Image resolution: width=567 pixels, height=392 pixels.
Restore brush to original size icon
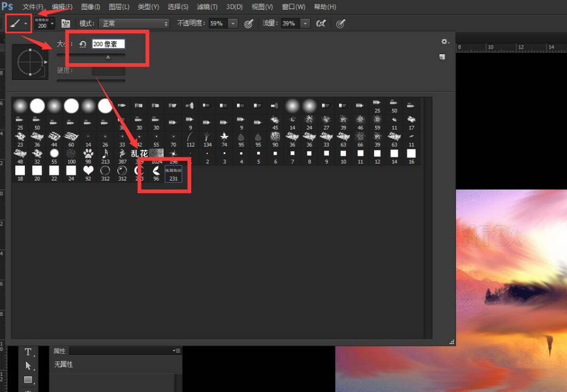tap(82, 44)
